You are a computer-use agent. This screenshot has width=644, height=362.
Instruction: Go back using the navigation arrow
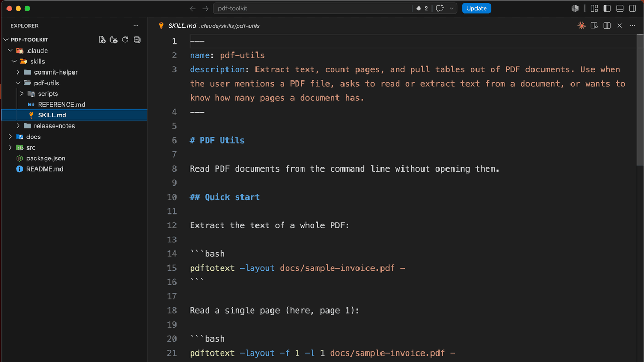click(193, 8)
